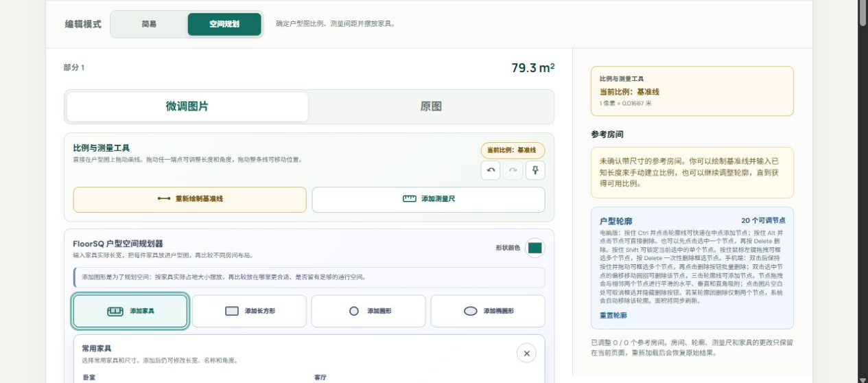Click the 当前比例：基准线 badge
The image size is (868, 383).
(x=513, y=150)
